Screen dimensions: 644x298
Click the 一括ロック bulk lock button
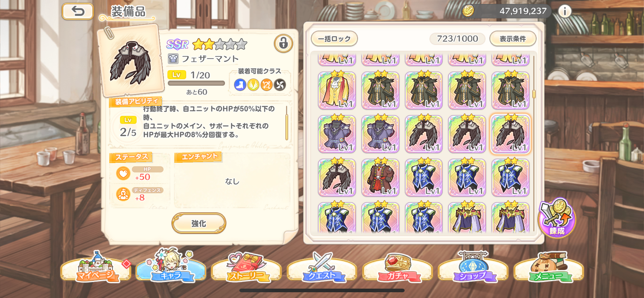click(x=334, y=39)
